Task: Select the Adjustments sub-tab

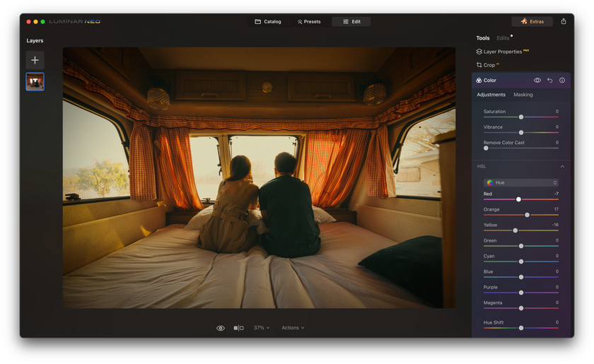Action: [491, 95]
